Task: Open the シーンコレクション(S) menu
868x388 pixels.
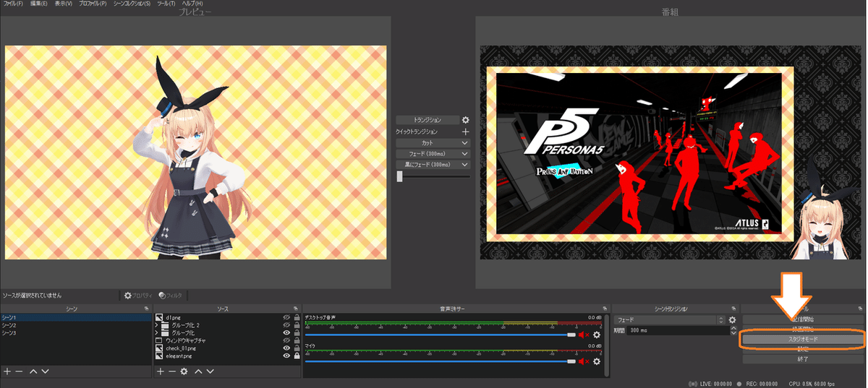Action: (x=132, y=4)
